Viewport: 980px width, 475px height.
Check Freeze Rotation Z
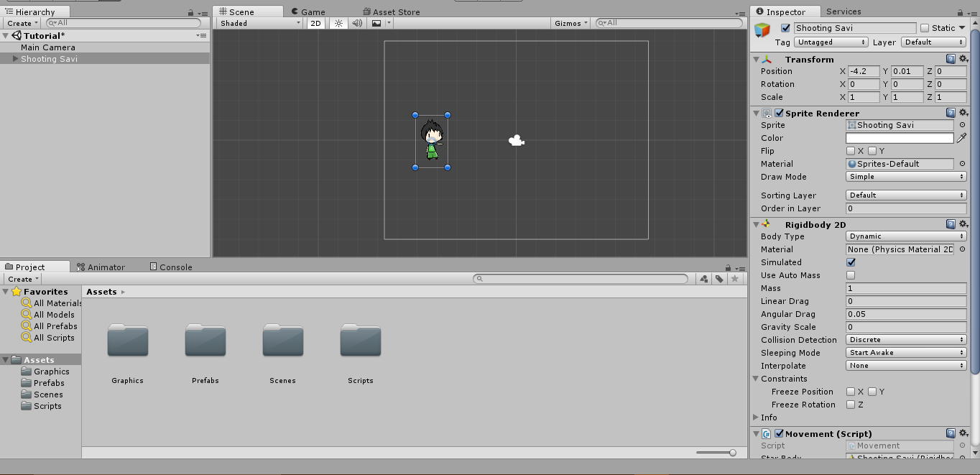tap(851, 405)
